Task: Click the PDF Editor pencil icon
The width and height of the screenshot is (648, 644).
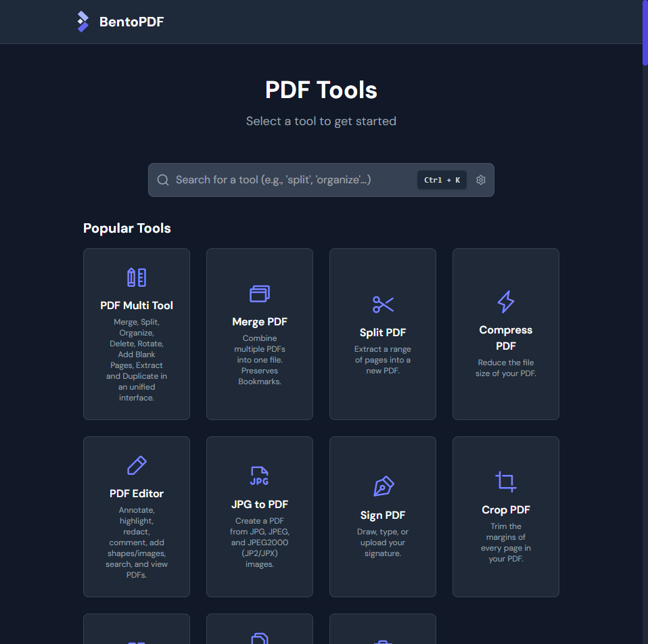Action: (x=137, y=465)
